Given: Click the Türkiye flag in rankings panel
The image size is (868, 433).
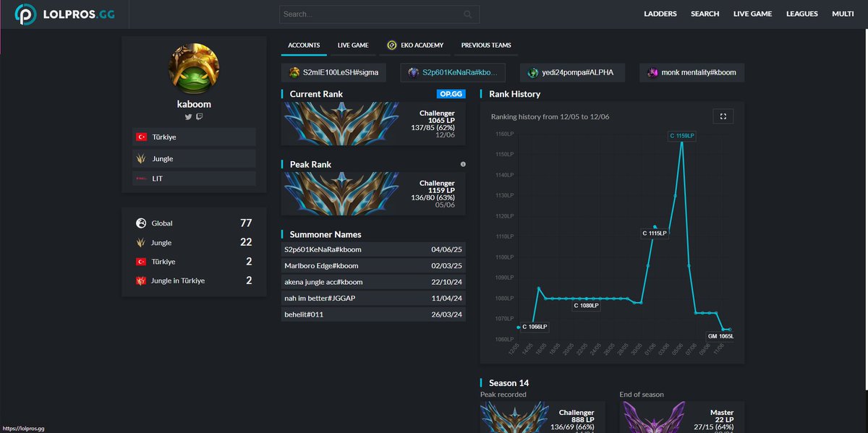Looking at the screenshot, I should 142,262.
